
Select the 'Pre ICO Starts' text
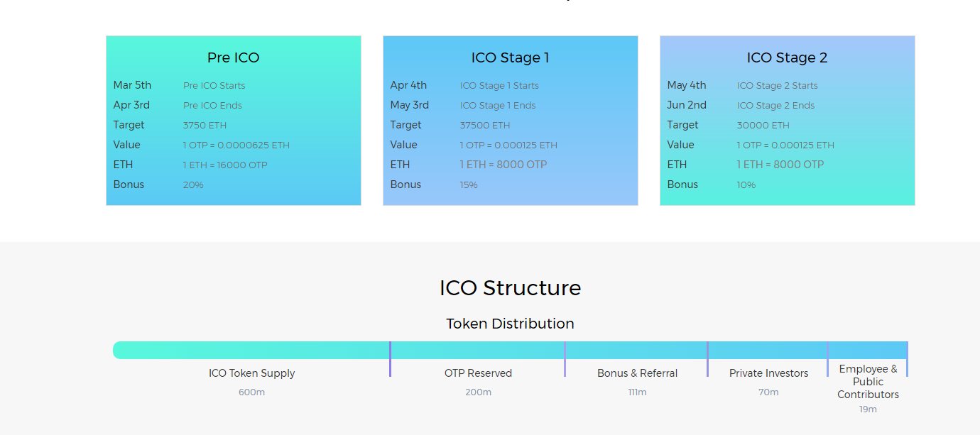point(214,86)
